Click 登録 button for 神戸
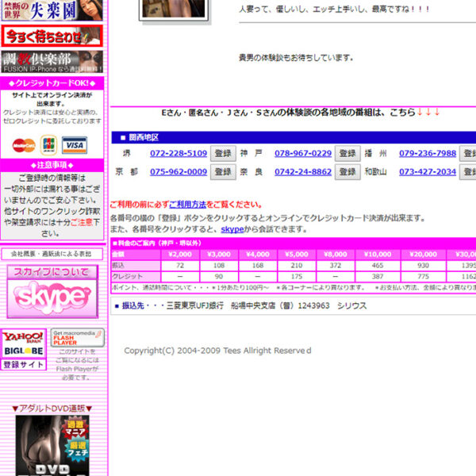Image resolution: width=476 pixels, height=476 pixels. tap(347, 153)
